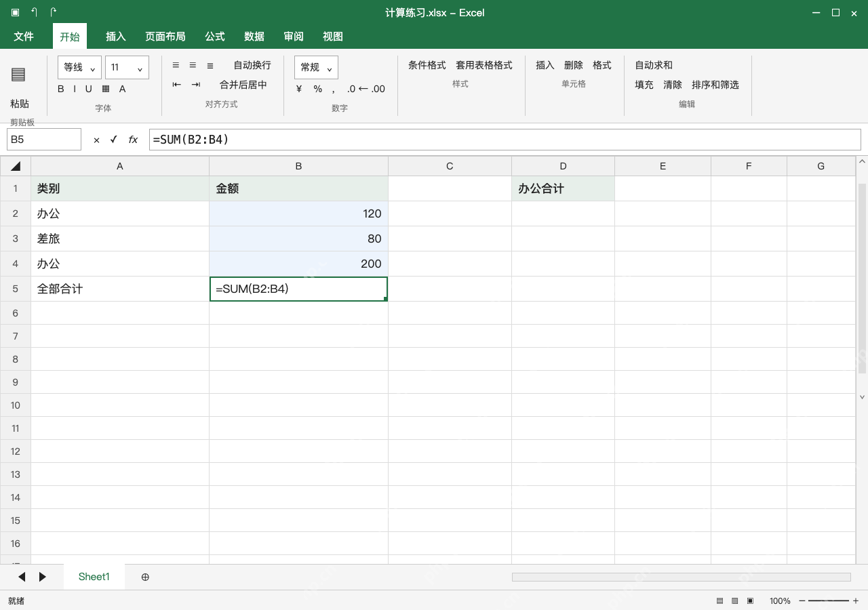Zoom in with plus button
The height and width of the screenshot is (610, 868).
click(856, 601)
